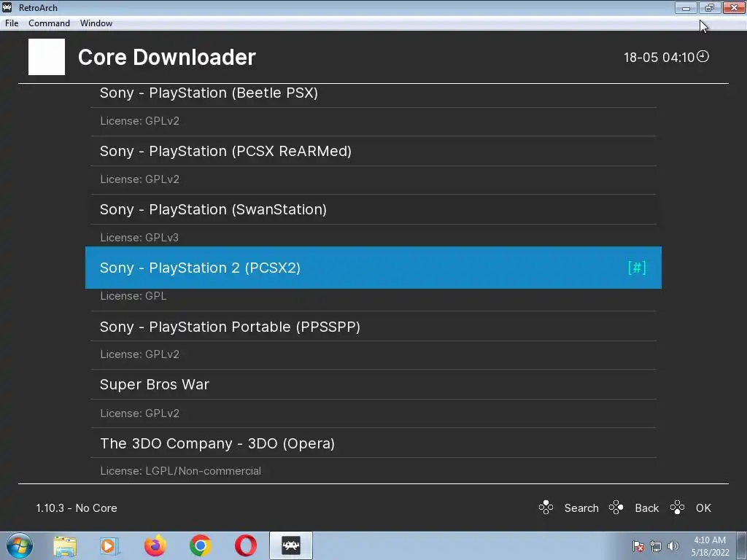Click the License: GPLv2 sublabel under PCSX ReARMed
The height and width of the screenshot is (560, 747).
pos(139,179)
